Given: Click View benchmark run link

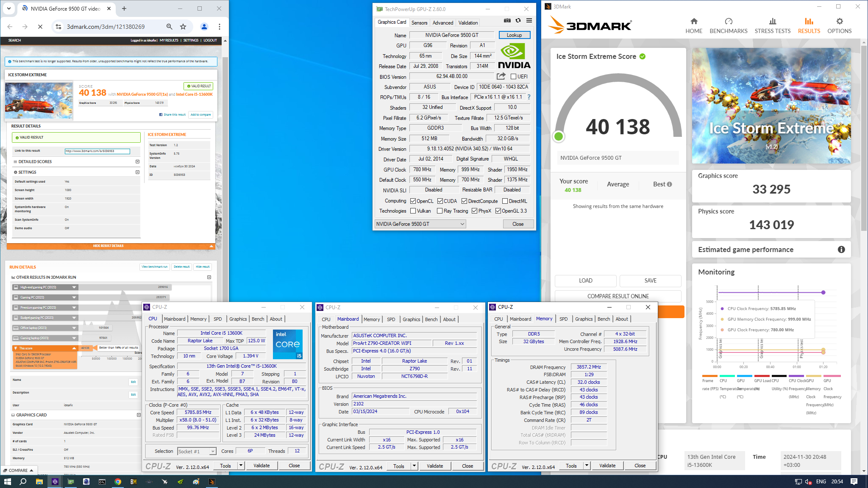Looking at the screenshot, I should pyautogui.click(x=155, y=267).
